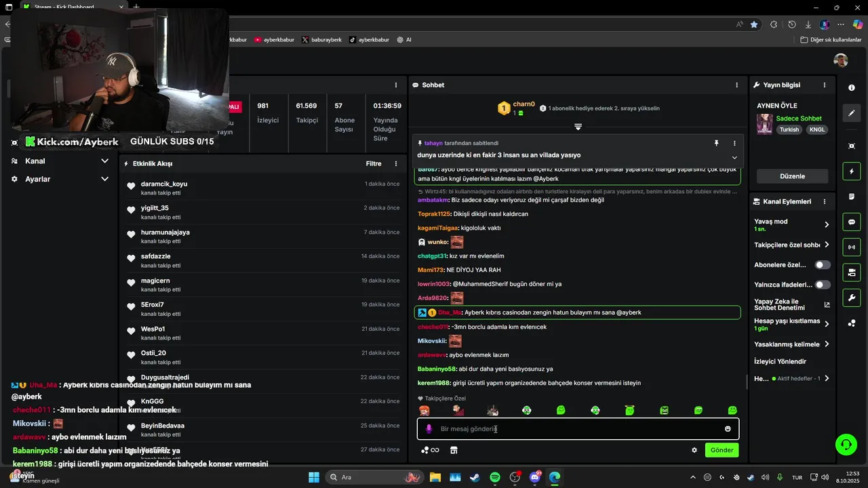Open Yavaş mod settings
Screen dimensions: 868x488
pos(792,224)
